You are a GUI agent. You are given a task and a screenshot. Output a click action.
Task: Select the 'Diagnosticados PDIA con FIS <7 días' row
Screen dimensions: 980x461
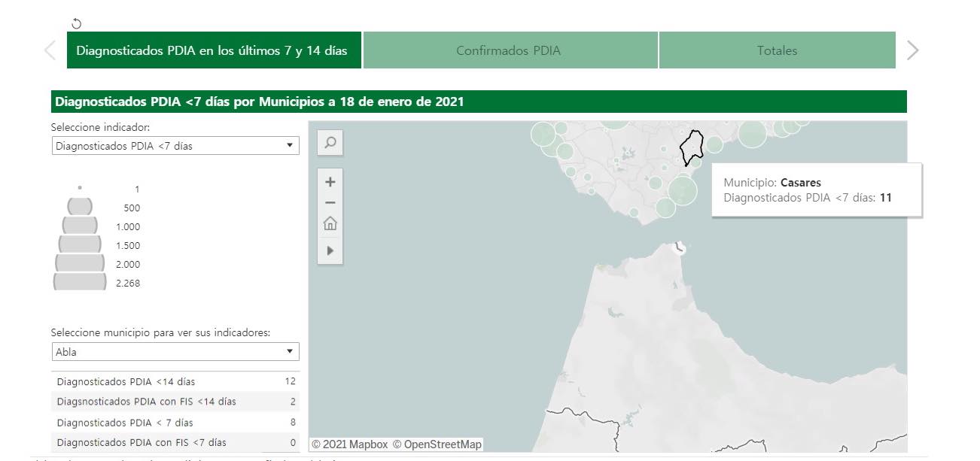175,442
